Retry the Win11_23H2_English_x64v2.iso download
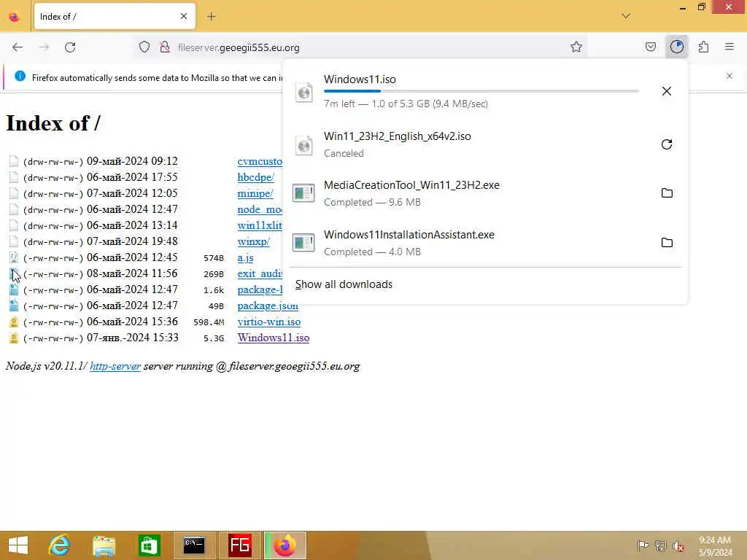Image resolution: width=747 pixels, height=560 pixels. coord(667,144)
